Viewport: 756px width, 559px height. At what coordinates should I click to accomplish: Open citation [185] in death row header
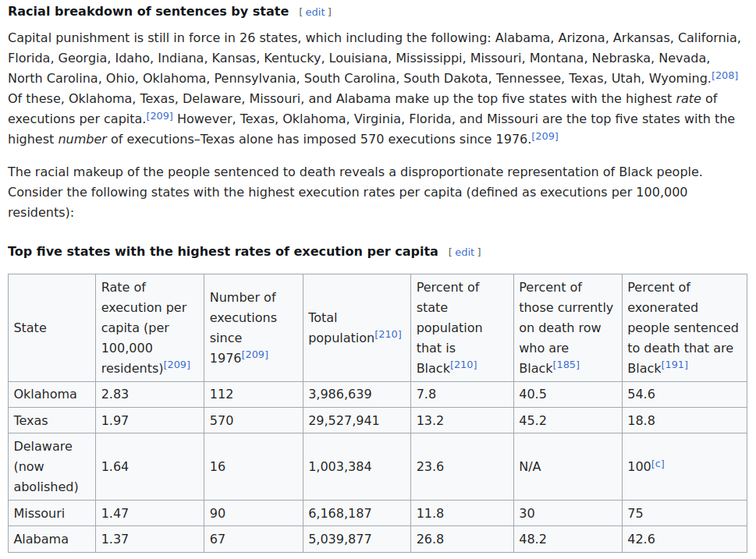pyautogui.click(x=566, y=365)
